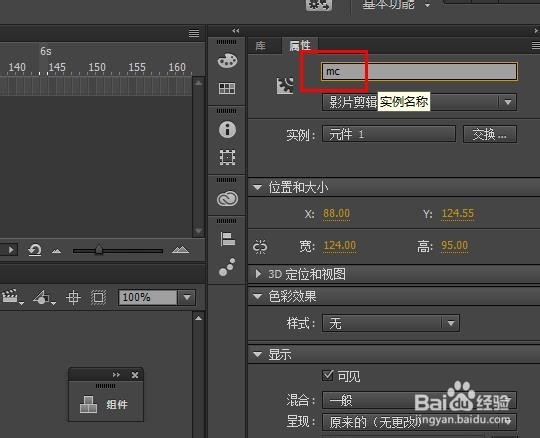This screenshot has height=438, width=540.
Task: Click the movie clip symbol gear icon
Action: [285, 85]
